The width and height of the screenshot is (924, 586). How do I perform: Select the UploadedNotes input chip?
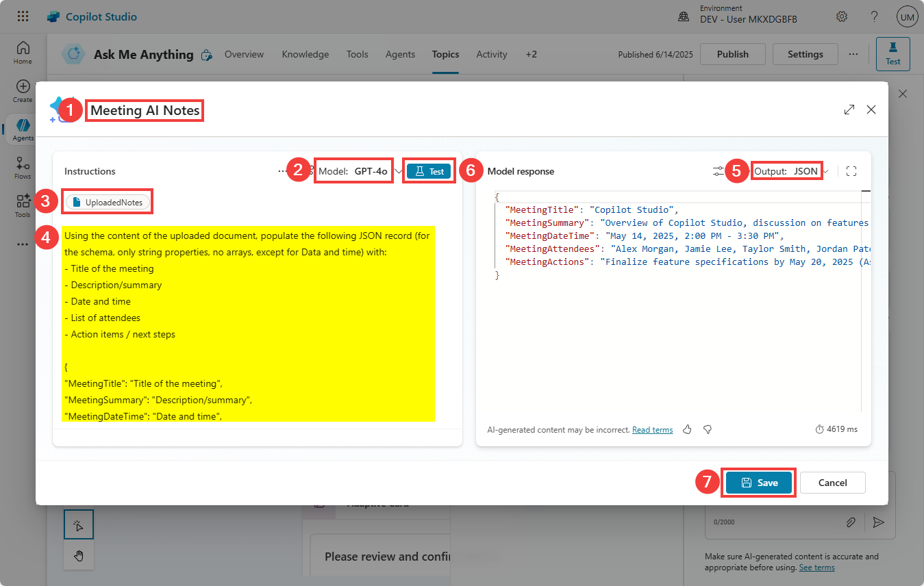click(x=108, y=203)
